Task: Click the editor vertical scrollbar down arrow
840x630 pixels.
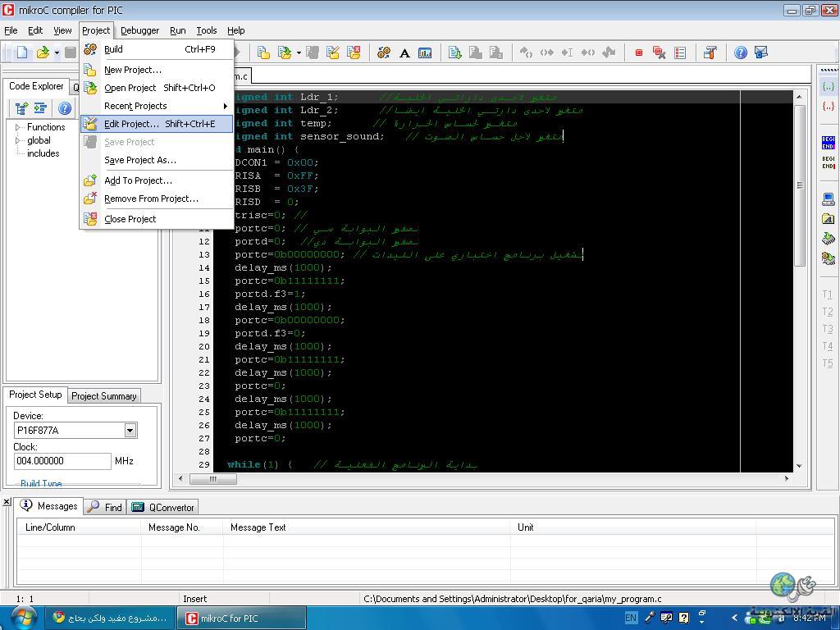Action: [799, 466]
